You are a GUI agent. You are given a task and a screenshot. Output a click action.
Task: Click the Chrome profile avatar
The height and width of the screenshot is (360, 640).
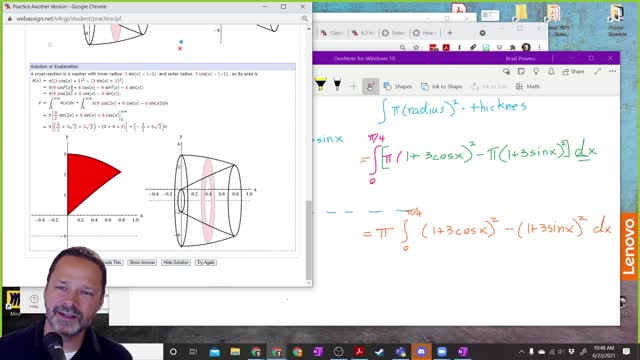526,47
